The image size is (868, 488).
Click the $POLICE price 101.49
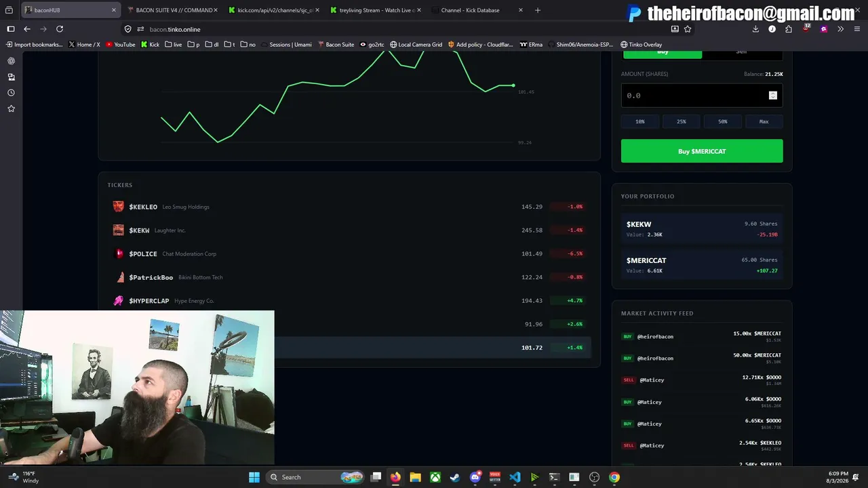[x=532, y=253]
